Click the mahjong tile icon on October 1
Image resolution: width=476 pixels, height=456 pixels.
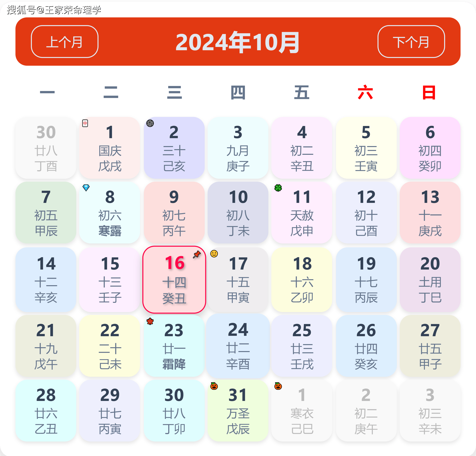point(85,123)
